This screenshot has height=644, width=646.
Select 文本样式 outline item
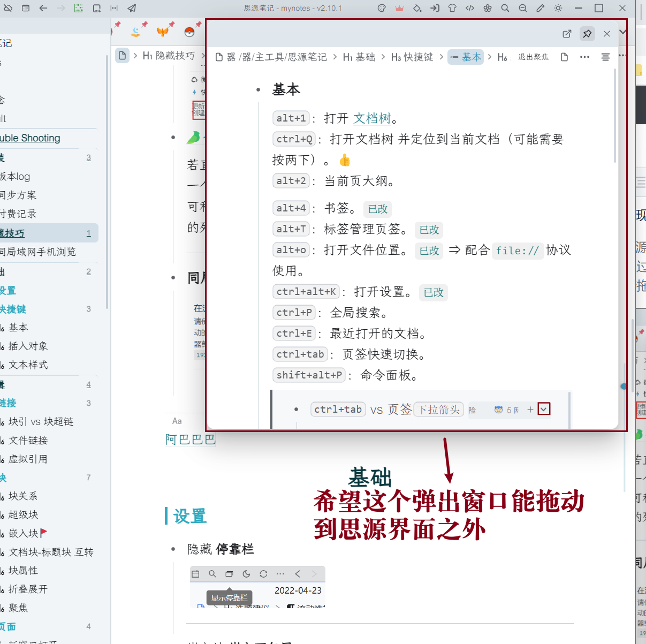[28, 365]
